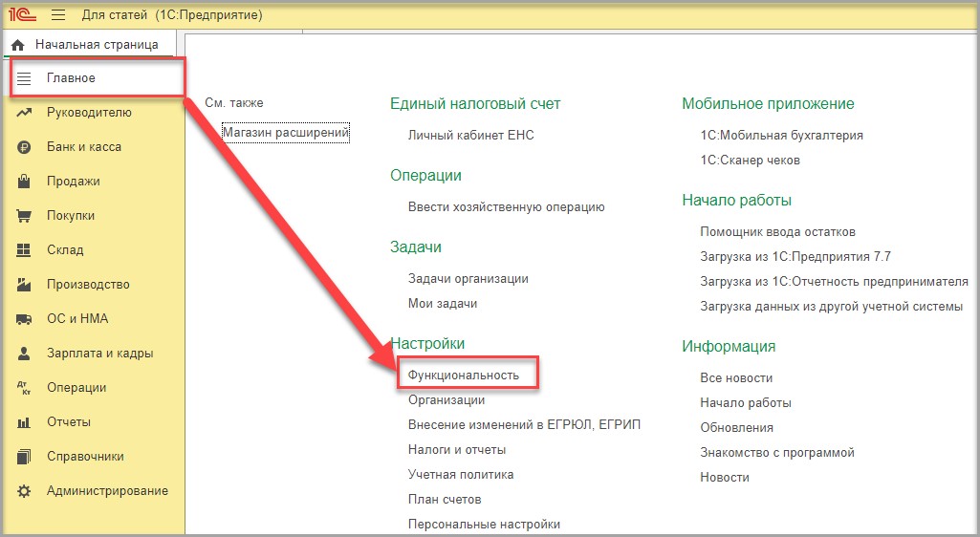Click the ОС и НМА truck icon
The width and height of the screenshot is (980, 537).
click(x=24, y=319)
